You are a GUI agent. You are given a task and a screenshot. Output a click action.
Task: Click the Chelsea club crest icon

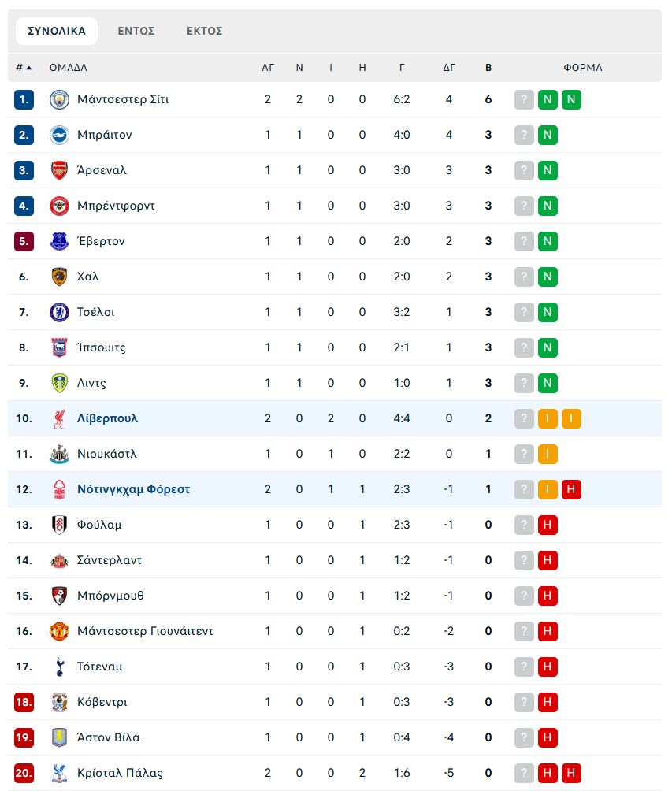(x=60, y=312)
